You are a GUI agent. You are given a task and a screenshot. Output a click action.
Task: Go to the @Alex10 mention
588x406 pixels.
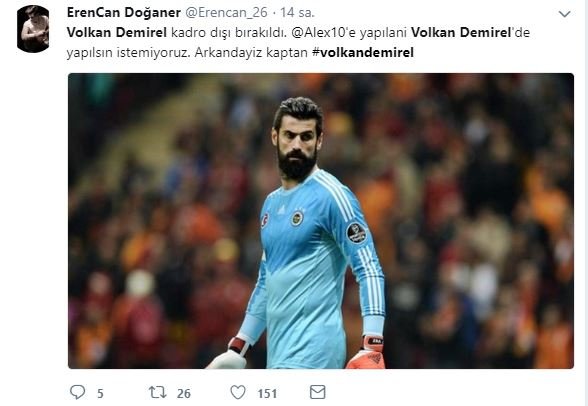coord(318,33)
